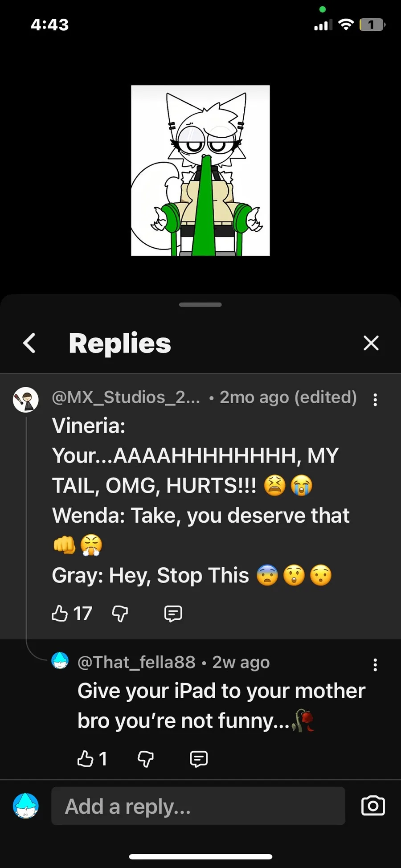Dislike the That_fella88 reply
The image size is (401, 868).
coord(146,758)
